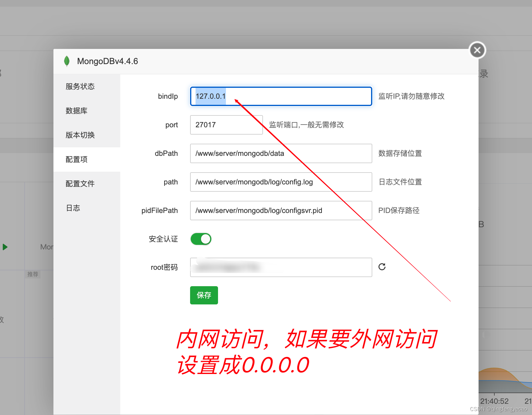Screen dimensions: 532x415
Task: Select the 配置项 tab
Action: (87, 159)
